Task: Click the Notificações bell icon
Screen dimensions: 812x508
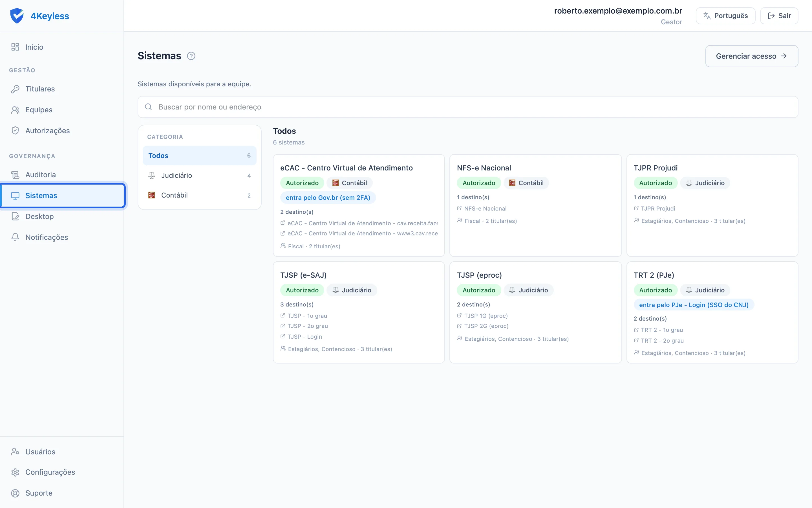Action: [x=15, y=237]
